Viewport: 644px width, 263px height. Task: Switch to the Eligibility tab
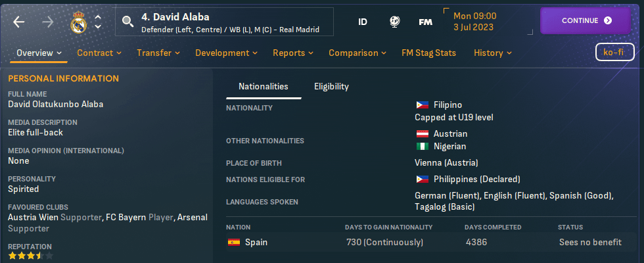point(331,86)
